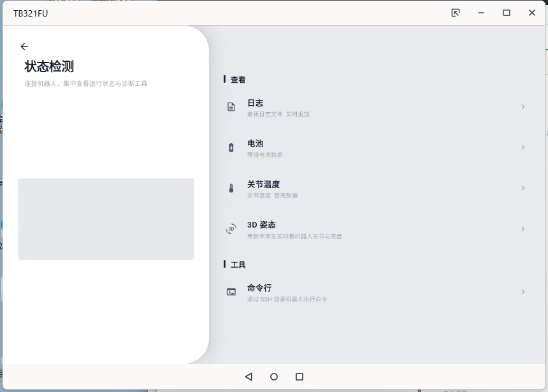The width and height of the screenshot is (548, 392).
Task: Click the 状态检测 page title
Action: pos(49,66)
